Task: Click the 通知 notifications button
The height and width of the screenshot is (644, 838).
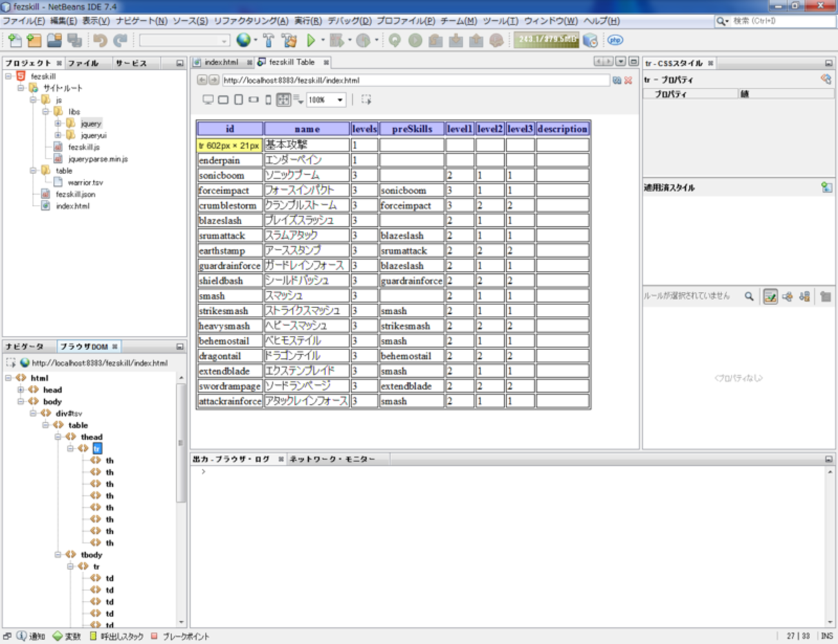Action: (31, 636)
